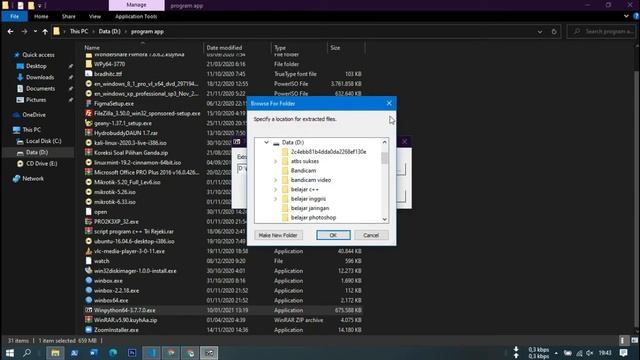This screenshot has height=360, width=640.
Task: Open File Explorer on the taskbar
Action: coord(55,353)
